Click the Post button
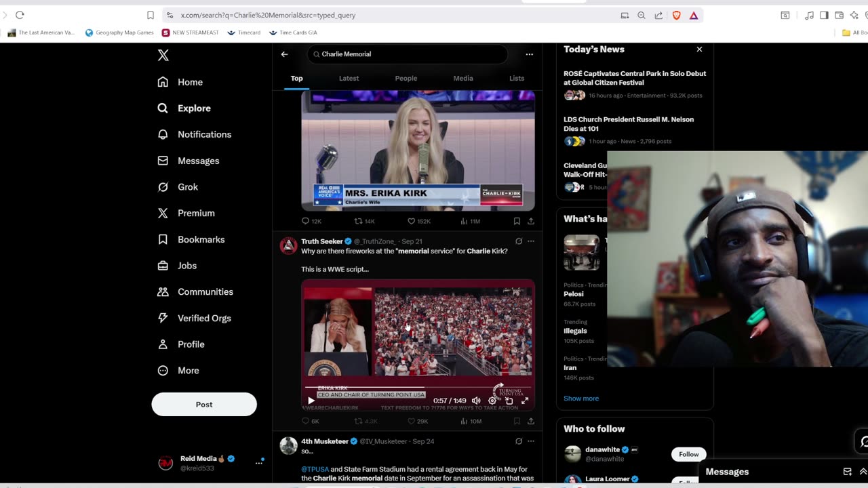This screenshot has width=868, height=488. pyautogui.click(x=204, y=405)
